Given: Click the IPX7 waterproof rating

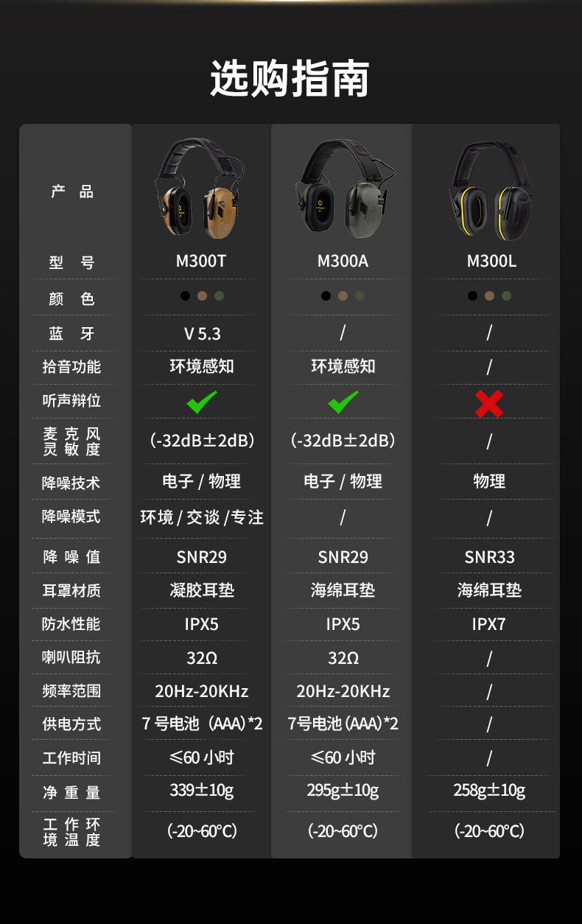Looking at the screenshot, I should pyautogui.click(x=489, y=624).
